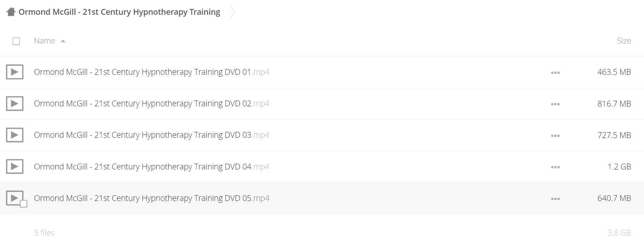Open the three-dot menu for DVD 02
Screen dimensions: 644x243
point(555,104)
